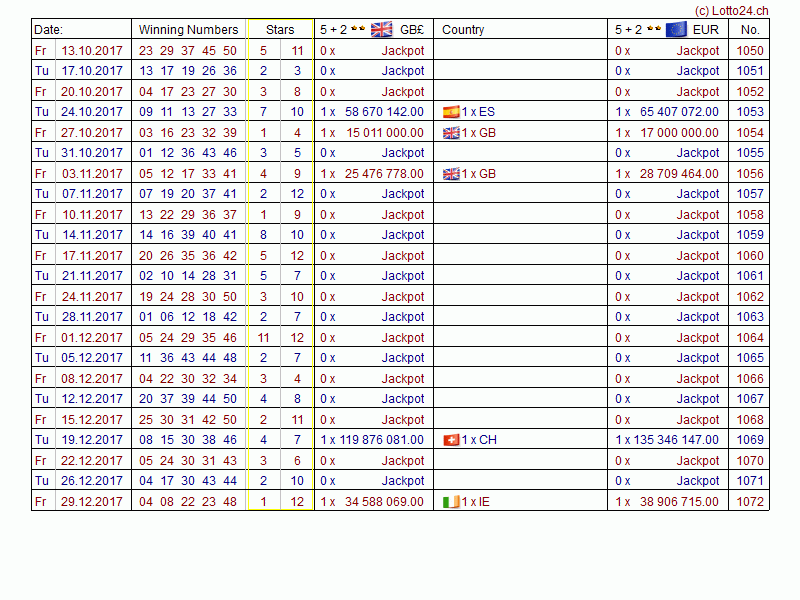The image size is (800, 600).
Task: Click the stars icon in the GB£ header
Action: (x=357, y=29)
